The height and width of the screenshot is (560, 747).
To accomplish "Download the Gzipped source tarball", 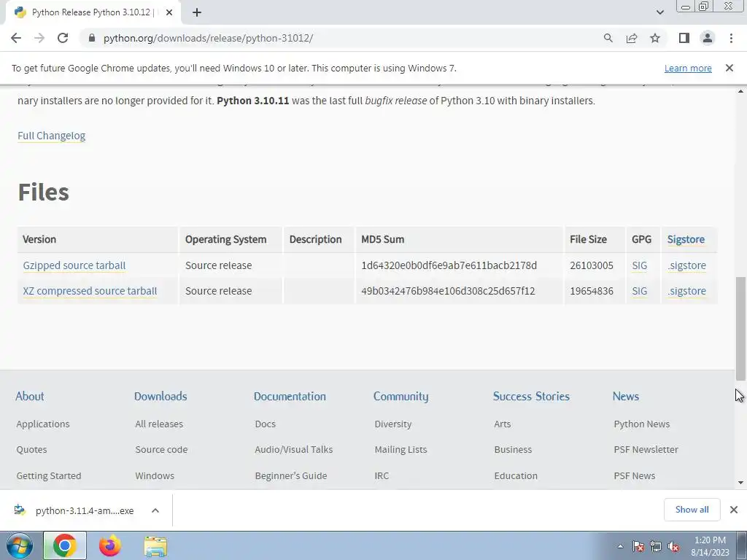I will (74, 265).
